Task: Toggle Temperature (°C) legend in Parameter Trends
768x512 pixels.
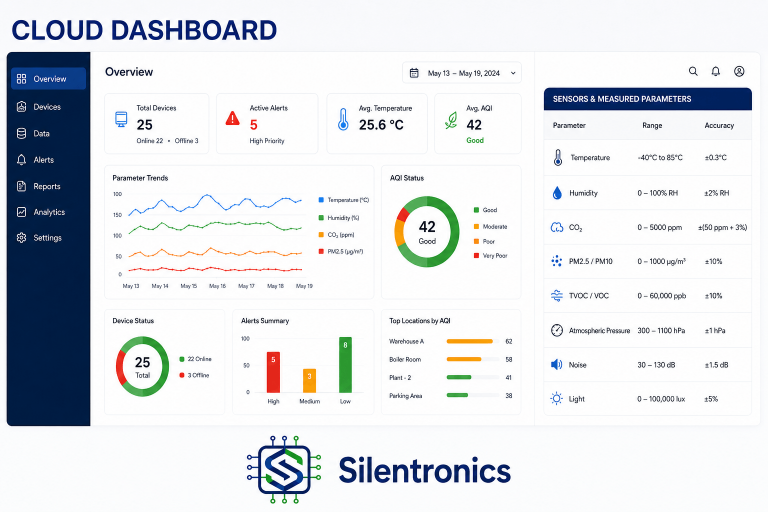Action: (x=344, y=200)
